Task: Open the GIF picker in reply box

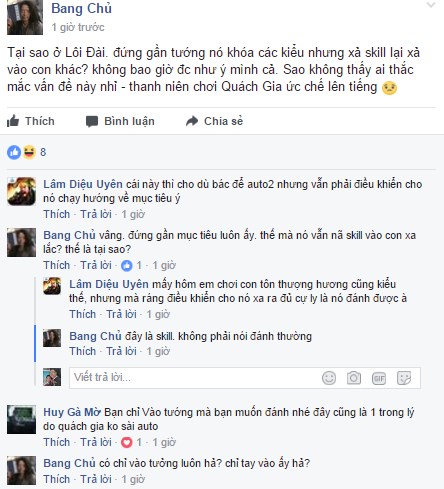Action: click(x=379, y=378)
